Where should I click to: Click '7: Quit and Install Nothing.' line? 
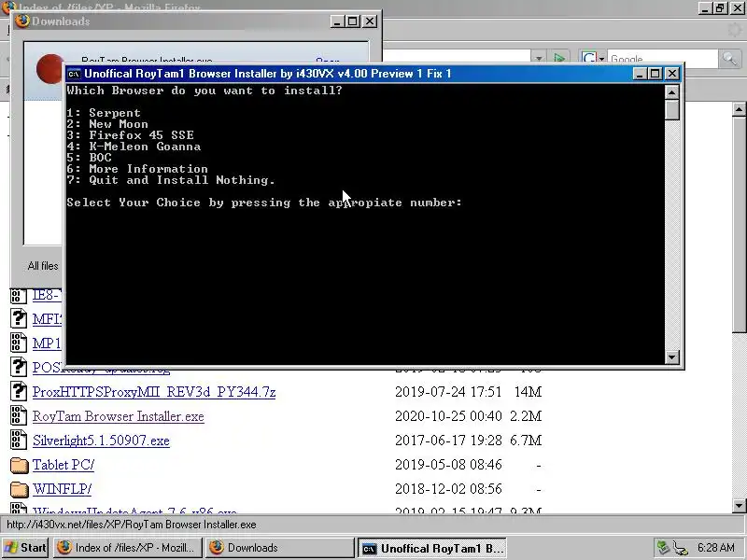pyautogui.click(x=171, y=180)
